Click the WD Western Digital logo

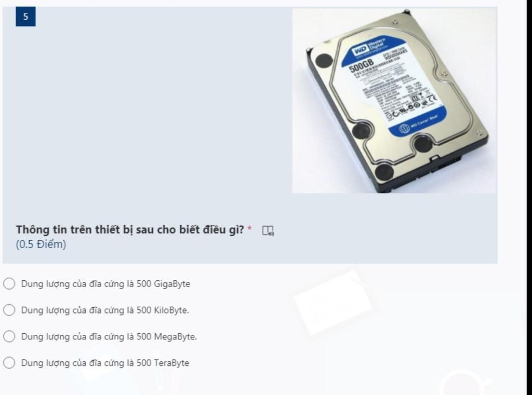(x=368, y=47)
